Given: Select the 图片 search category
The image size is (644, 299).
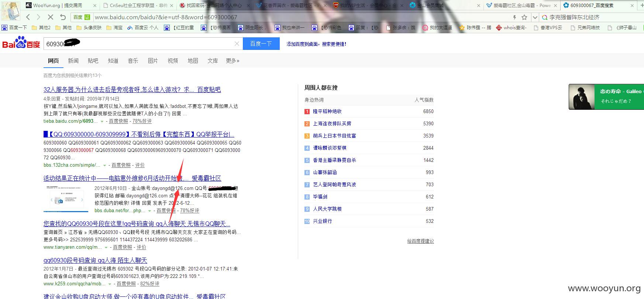Looking at the screenshot, I should point(153,61).
